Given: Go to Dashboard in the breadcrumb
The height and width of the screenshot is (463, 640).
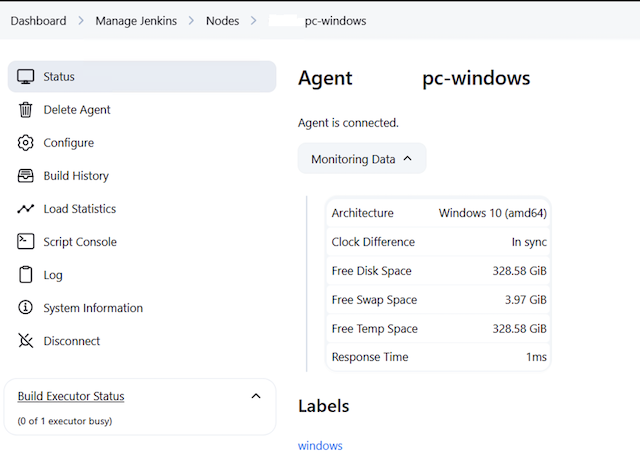Looking at the screenshot, I should [39, 21].
